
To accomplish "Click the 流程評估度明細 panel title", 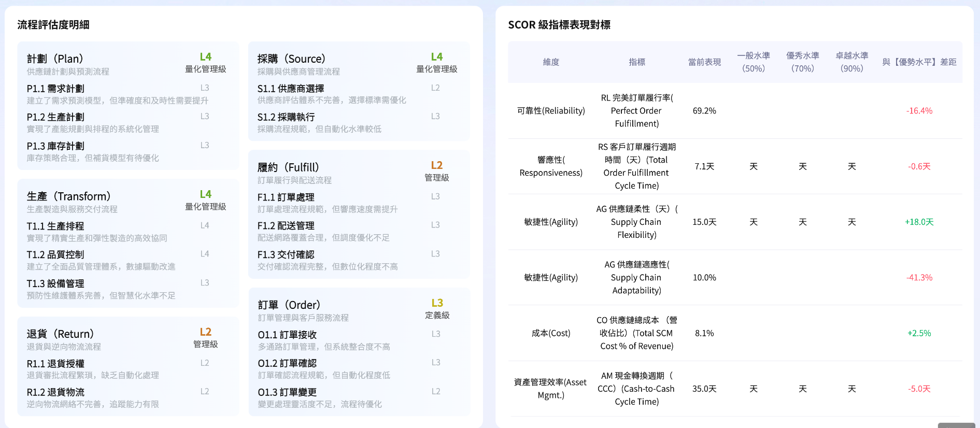I will (53, 25).
